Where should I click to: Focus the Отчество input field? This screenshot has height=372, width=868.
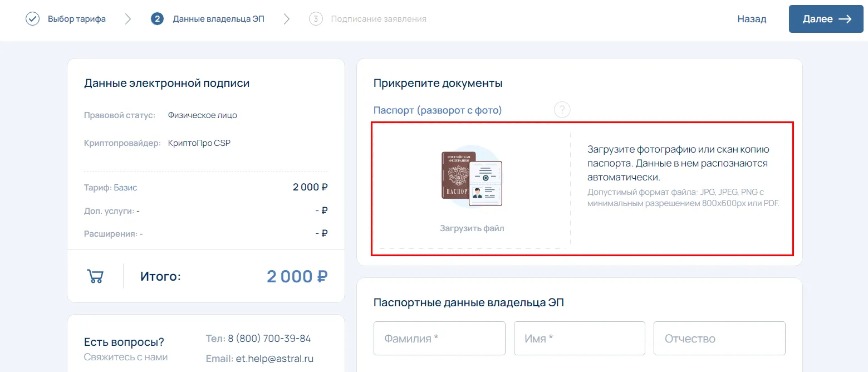(719, 339)
